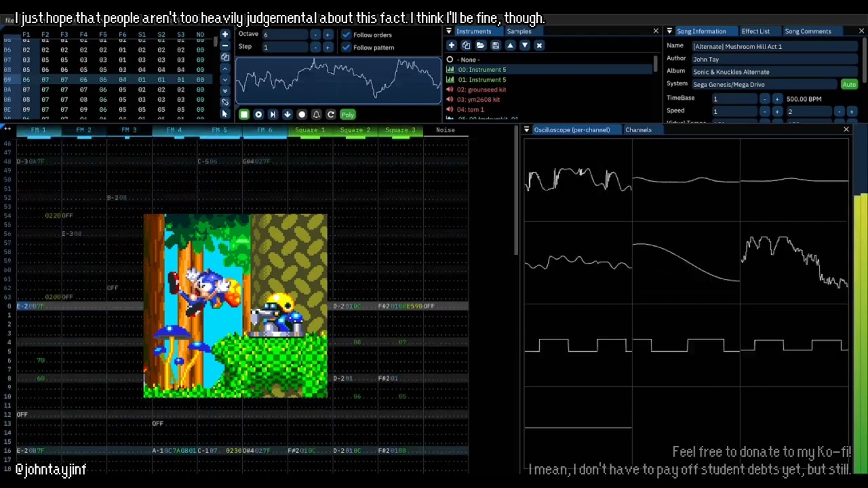Play the song from start

click(x=258, y=115)
